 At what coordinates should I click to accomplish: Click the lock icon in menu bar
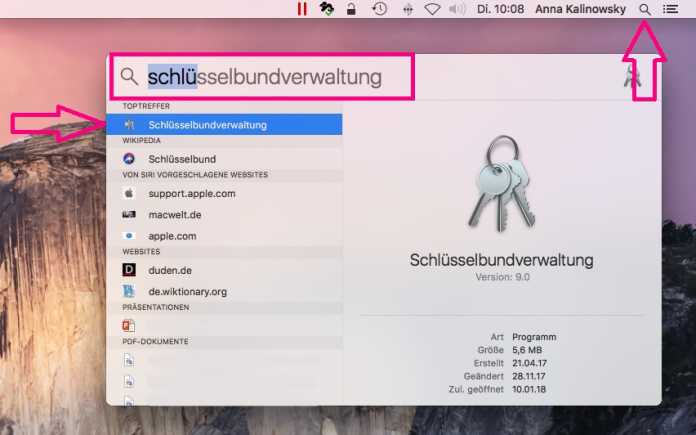click(351, 9)
